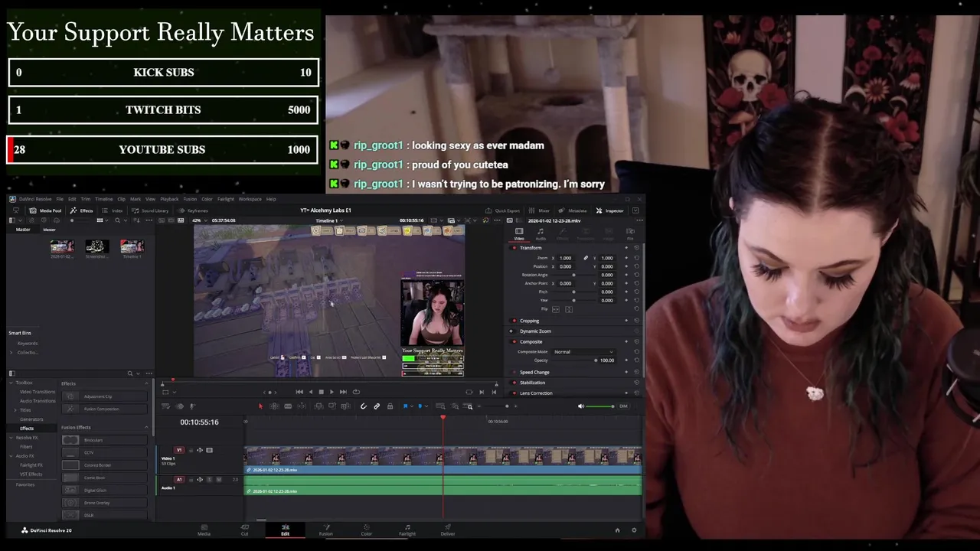The image size is (980, 551).
Task: Click the blue Marker icon in timeline toolbar
Action: pos(420,406)
